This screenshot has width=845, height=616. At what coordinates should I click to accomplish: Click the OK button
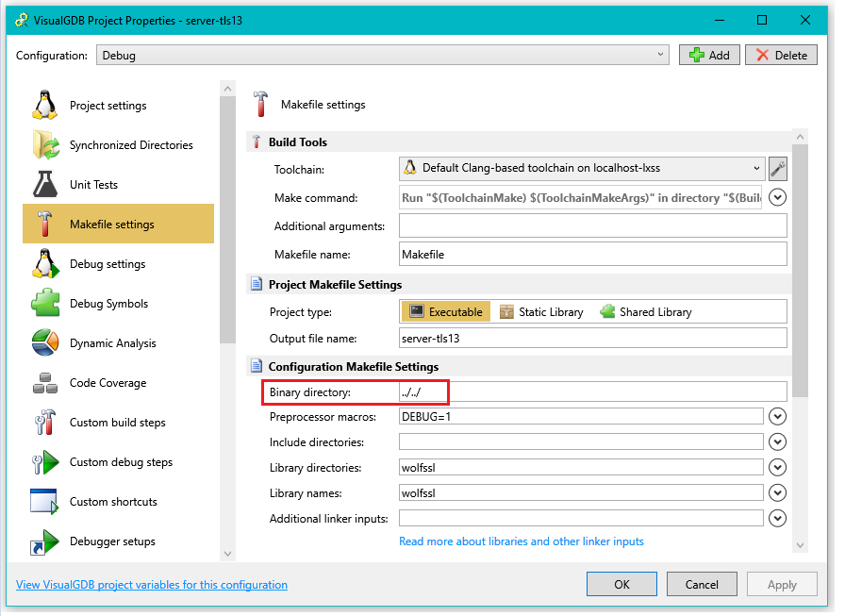[621, 585]
